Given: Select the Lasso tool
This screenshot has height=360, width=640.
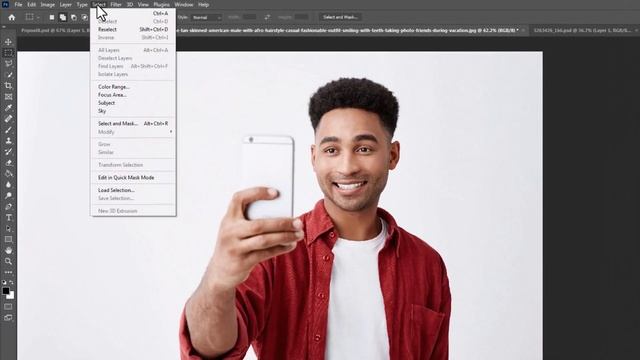Looking at the screenshot, I should pyautogui.click(x=8, y=64).
